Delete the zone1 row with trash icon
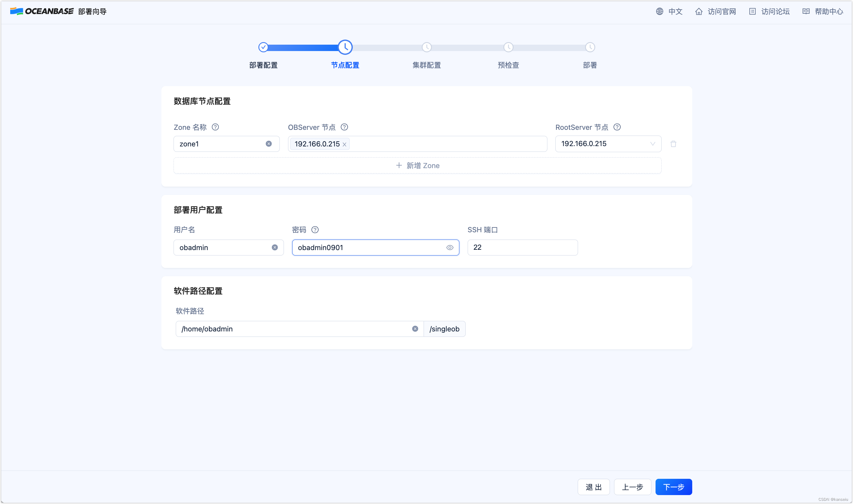 [673, 144]
